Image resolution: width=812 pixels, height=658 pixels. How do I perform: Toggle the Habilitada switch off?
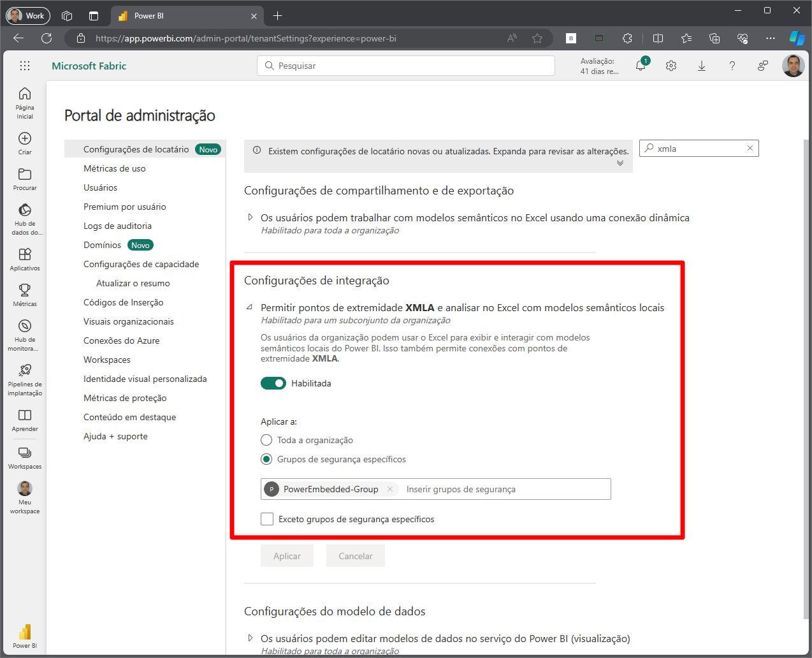(273, 383)
